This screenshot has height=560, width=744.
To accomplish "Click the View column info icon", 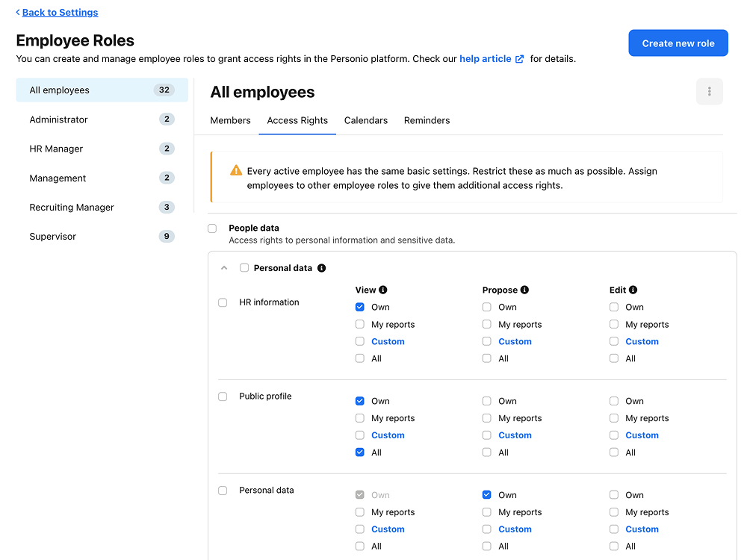I will coord(383,290).
